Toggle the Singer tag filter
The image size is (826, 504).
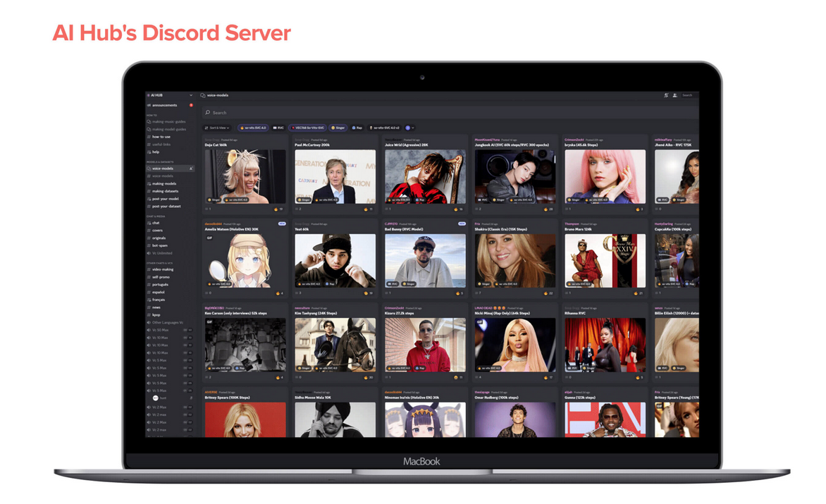pos(338,128)
